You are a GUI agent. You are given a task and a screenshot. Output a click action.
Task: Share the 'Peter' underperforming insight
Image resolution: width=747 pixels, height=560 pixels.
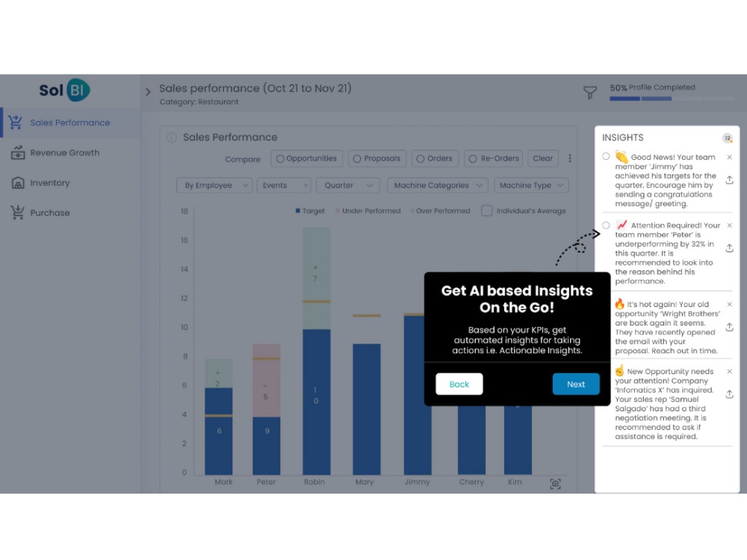click(729, 248)
